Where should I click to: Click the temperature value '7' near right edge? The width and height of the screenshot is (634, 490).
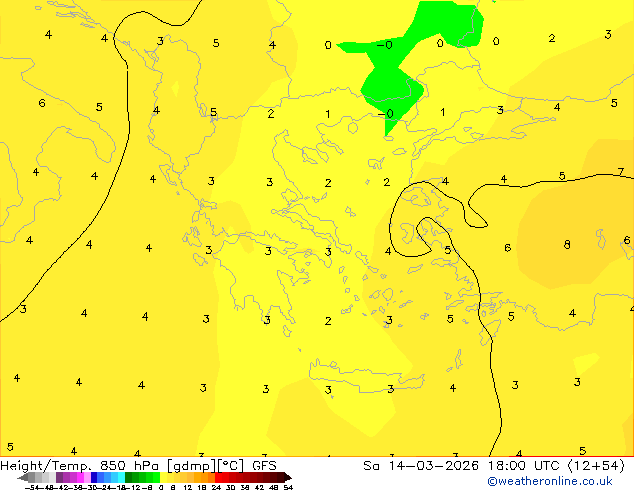[x=621, y=172]
